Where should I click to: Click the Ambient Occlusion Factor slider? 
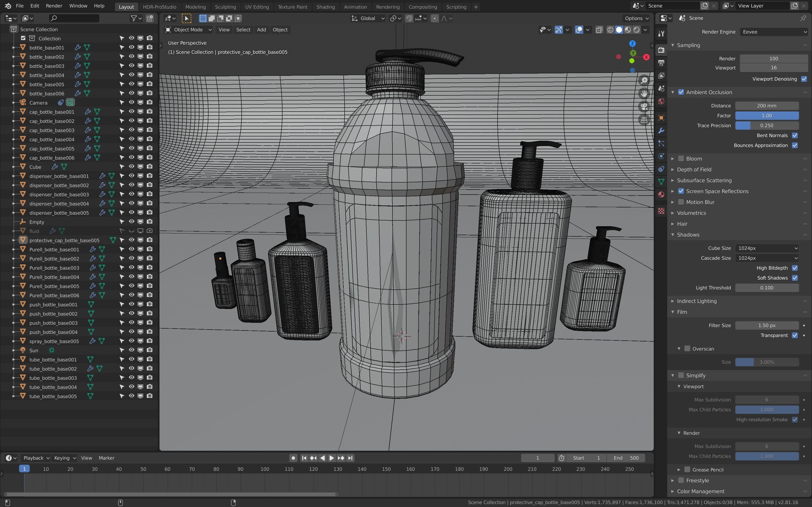[x=766, y=116]
